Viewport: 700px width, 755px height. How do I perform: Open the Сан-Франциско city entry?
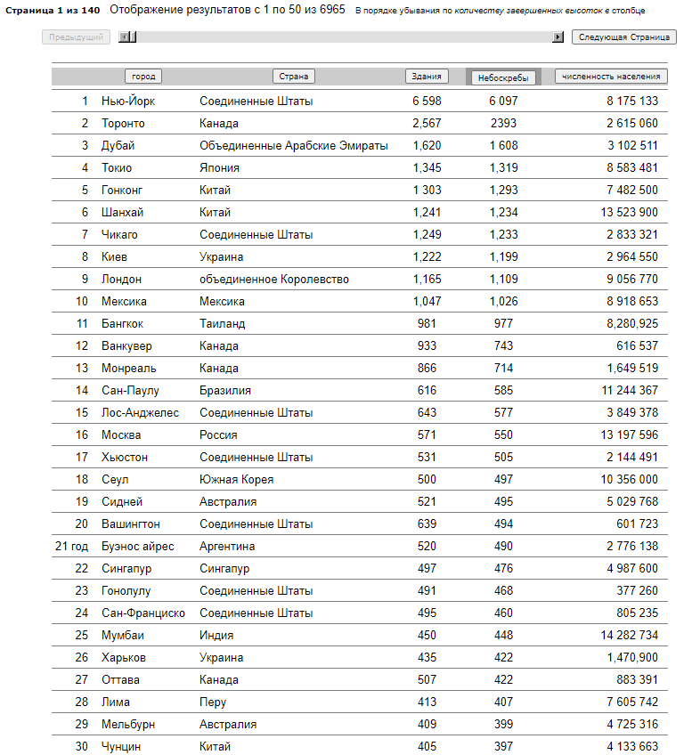(143, 613)
